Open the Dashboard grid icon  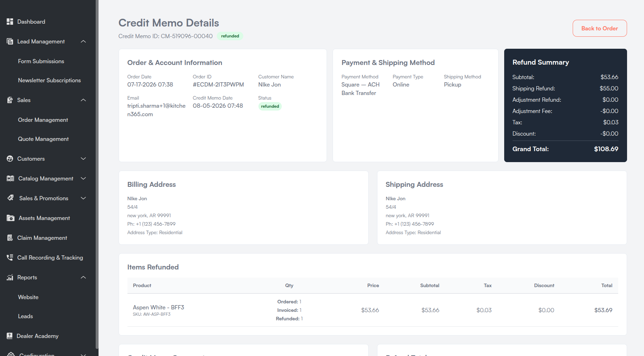10,22
